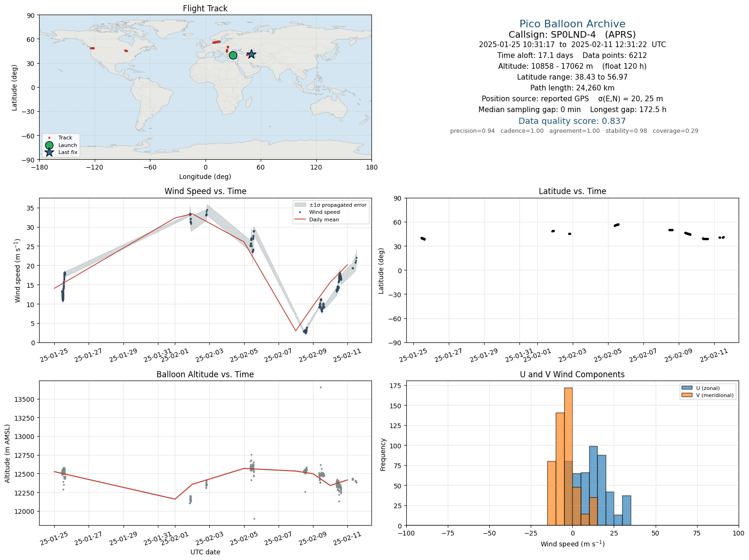Click the blue Last fix star on the map
The image size is (749, 560).
click(x=251, y=55)
